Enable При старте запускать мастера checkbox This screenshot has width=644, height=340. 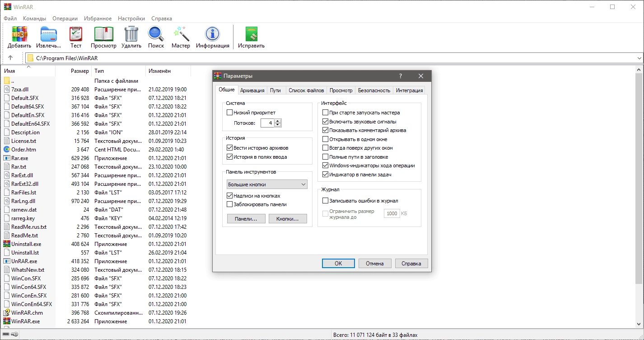click(x=325, y=113)
